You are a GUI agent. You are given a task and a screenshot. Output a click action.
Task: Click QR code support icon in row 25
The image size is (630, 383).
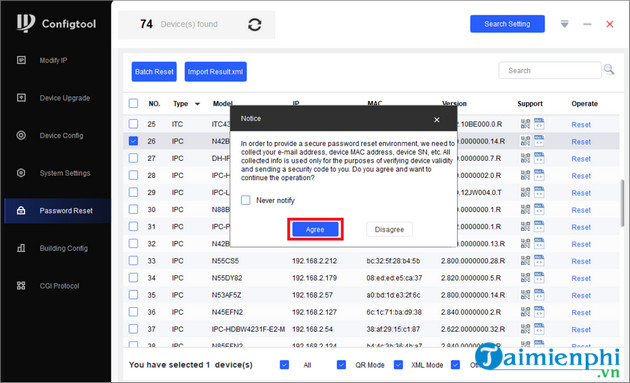pos(526,124)
